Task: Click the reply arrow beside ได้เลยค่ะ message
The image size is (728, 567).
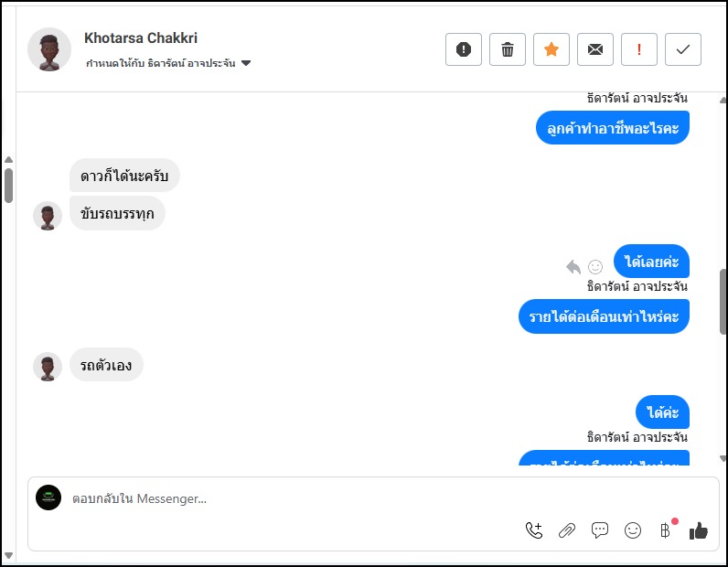Action: click(573, 267)
